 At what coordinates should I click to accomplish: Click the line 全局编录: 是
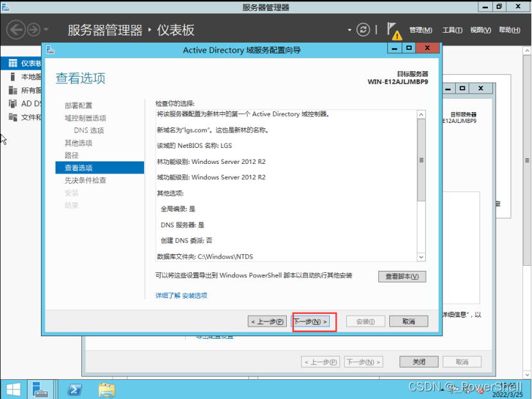coord(178,209)
